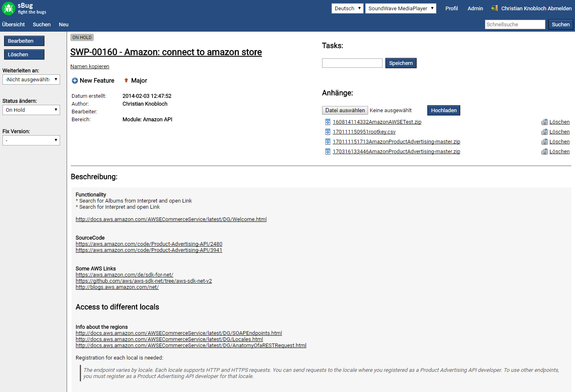The image size is (575, 392).
Task: Click file icon of 170111150951rootkey.csv
Action: click(x=328, y=132)
